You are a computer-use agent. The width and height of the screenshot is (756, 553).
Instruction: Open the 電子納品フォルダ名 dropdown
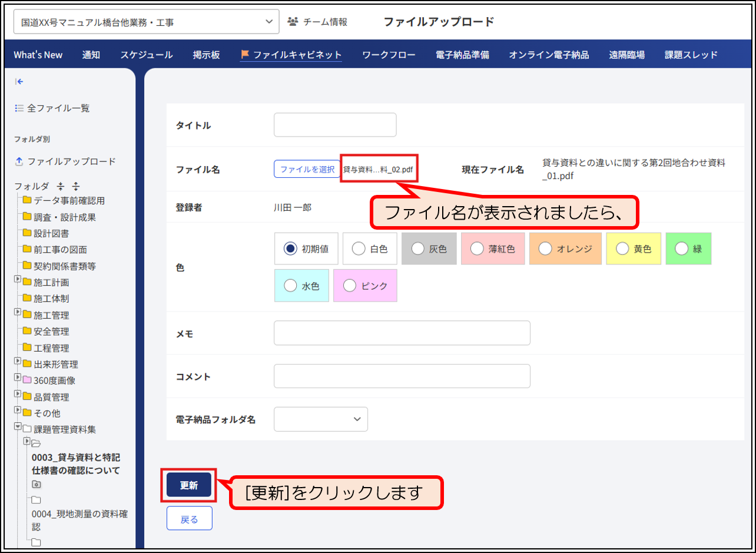pos(321,419)
